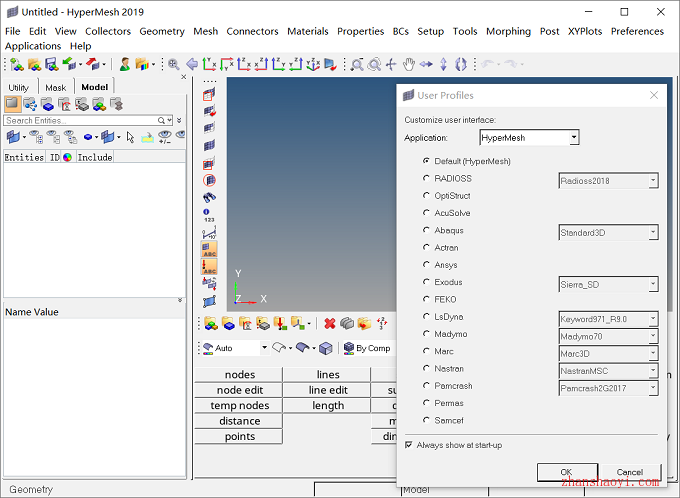Open the Radioss2018 version dropdown

click(x=653, y=181)
